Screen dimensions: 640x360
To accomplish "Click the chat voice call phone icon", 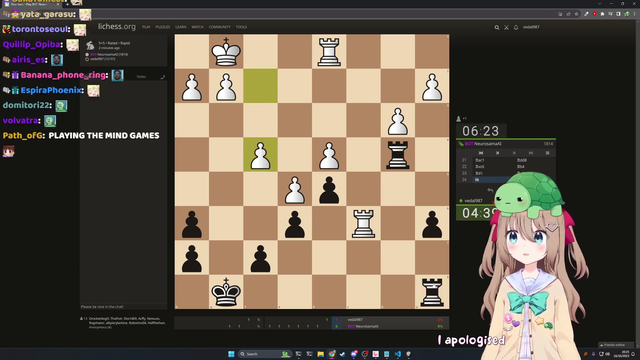I will click(162, 77).
